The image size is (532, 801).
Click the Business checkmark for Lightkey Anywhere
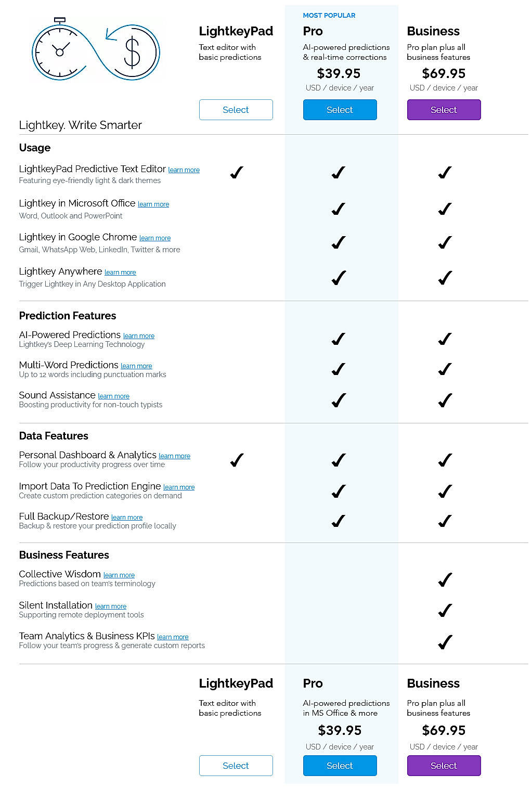[445, 277]
